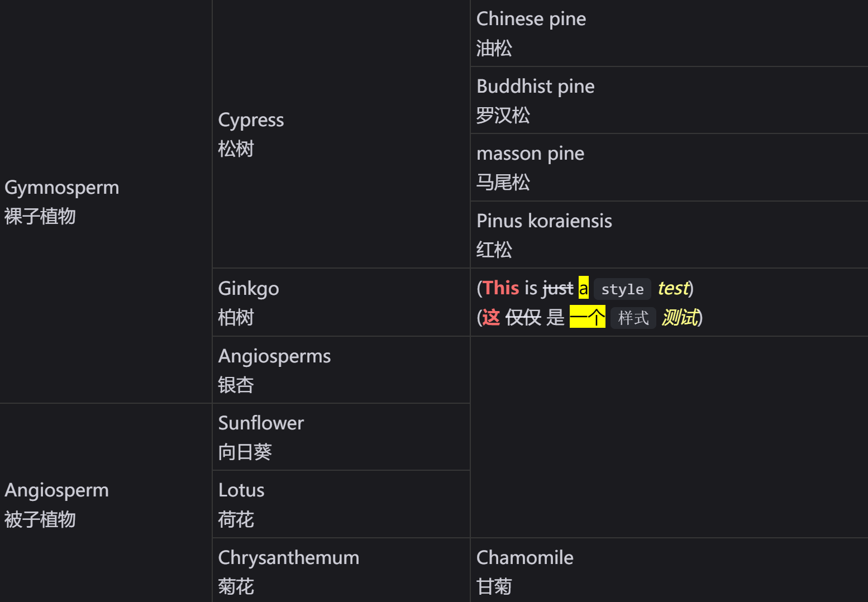Image resolution: width=868 pixels, height=602 pixels.
Task: Click the Chrysanthemum cell
Action: pyautogui.click(x=288, y=571)
